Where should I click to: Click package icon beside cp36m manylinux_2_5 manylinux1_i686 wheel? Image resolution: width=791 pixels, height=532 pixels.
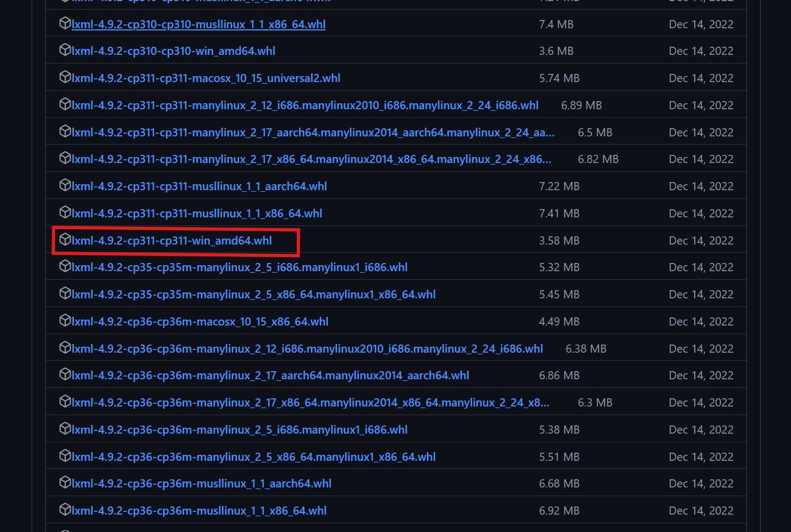[x=65, y=429]
